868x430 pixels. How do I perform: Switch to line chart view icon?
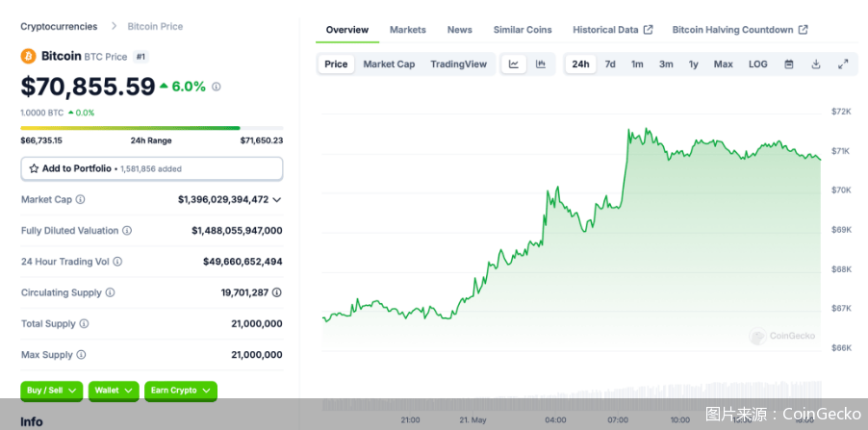click(x=514, y=64)
